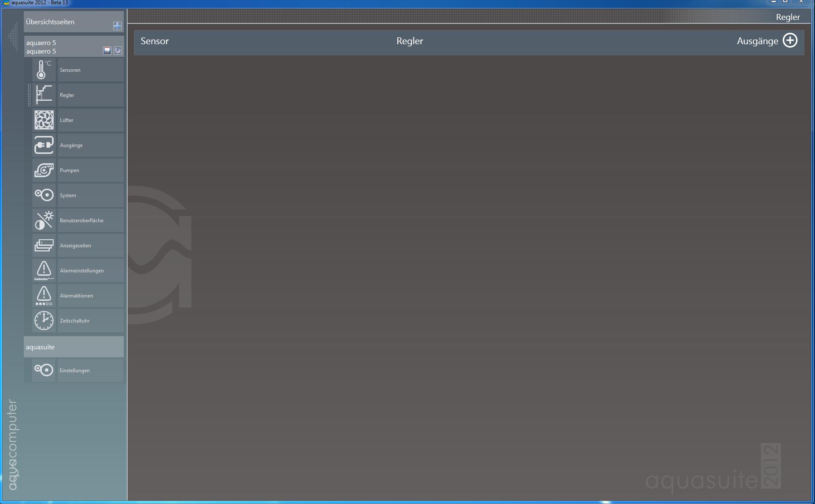Collapse the aquasuite section header

click(74, 347)
